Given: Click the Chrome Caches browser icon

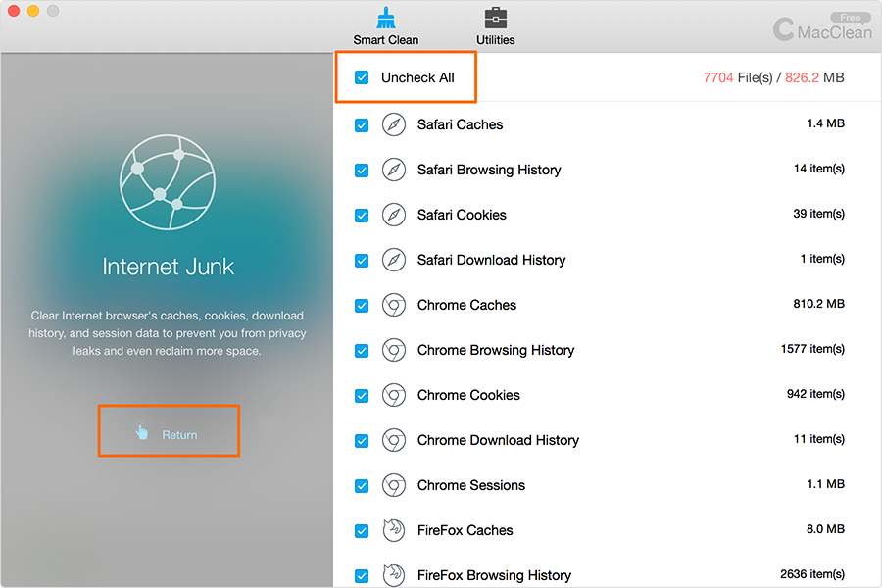Looking at the screenshot, I should tap(394, 305).
